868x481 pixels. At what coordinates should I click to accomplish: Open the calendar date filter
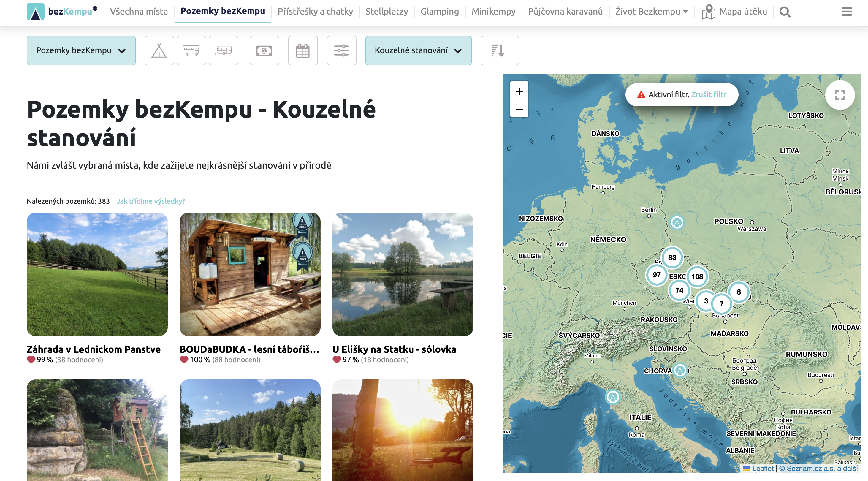coord(303,50)
